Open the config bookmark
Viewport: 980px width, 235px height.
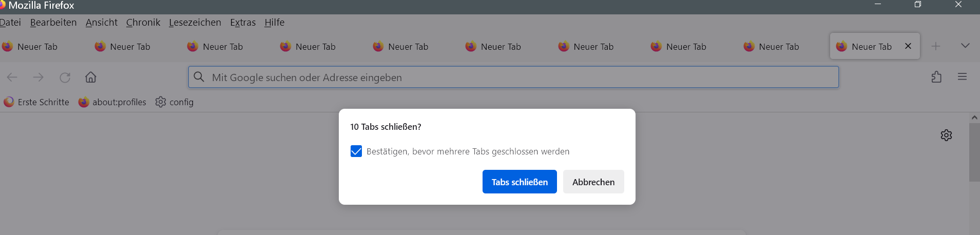point(175,102)
